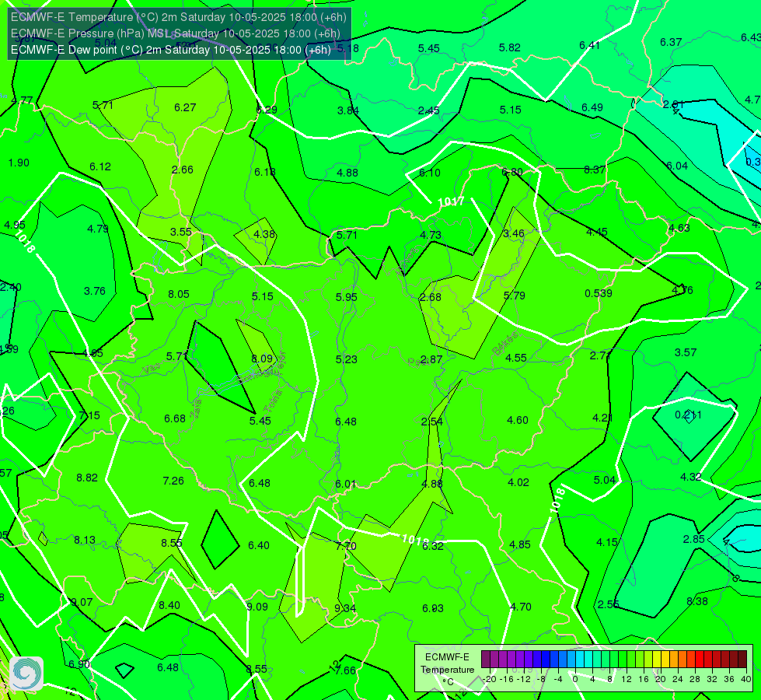Click the map value 3.76
Screen dimensions: 761x700
click(95, 291)
